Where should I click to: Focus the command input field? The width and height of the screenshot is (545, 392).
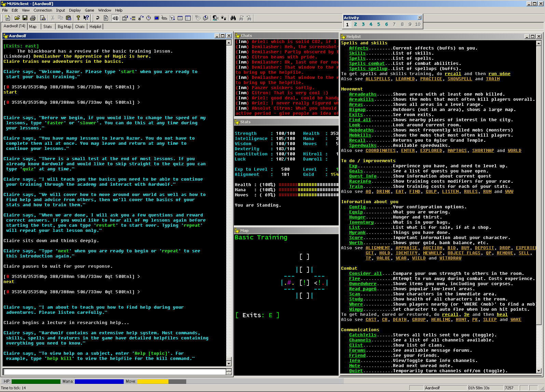click(x=115, y=372)
